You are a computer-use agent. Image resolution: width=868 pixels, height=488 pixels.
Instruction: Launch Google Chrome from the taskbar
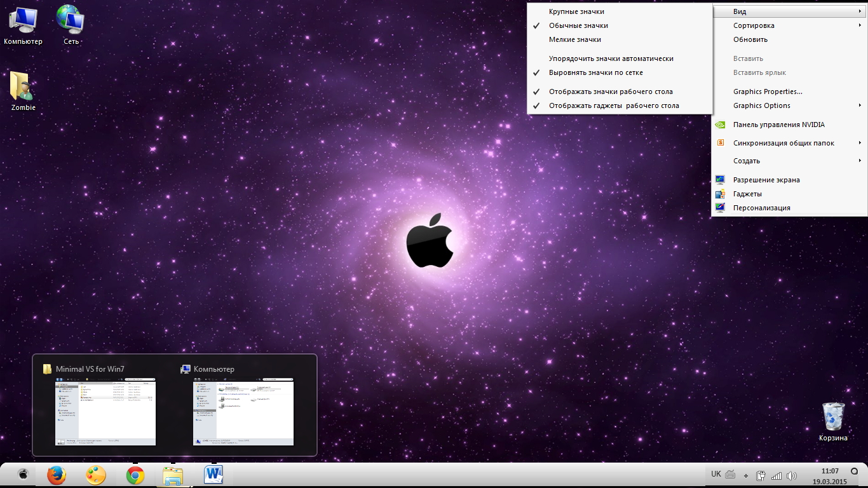point(135,475)
